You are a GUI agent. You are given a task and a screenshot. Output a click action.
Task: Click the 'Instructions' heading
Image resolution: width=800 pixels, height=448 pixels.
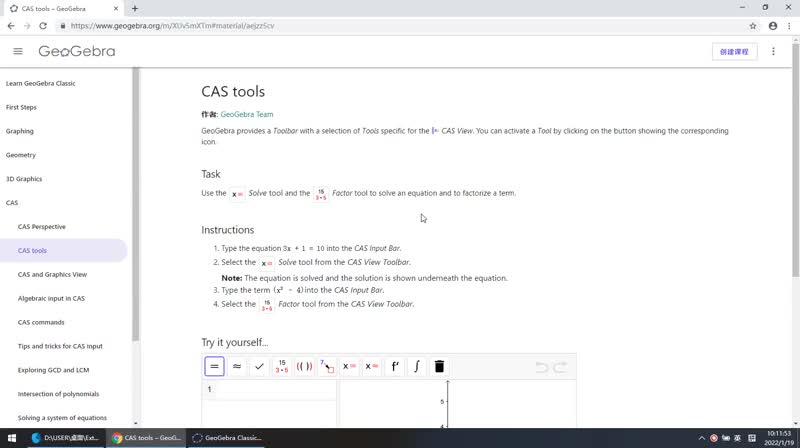point(228,230)
